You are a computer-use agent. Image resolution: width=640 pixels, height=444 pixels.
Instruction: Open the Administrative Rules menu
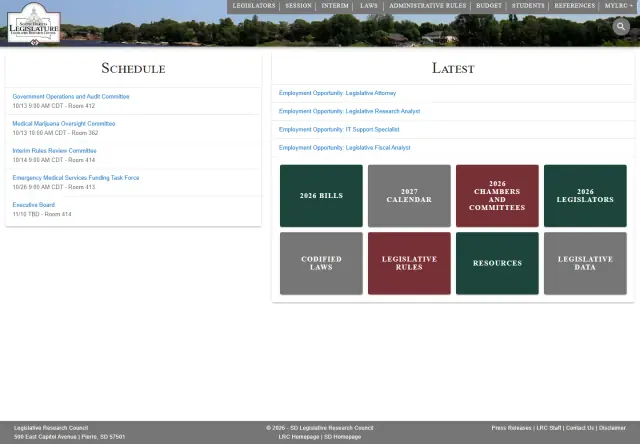[x=427, y=6]
